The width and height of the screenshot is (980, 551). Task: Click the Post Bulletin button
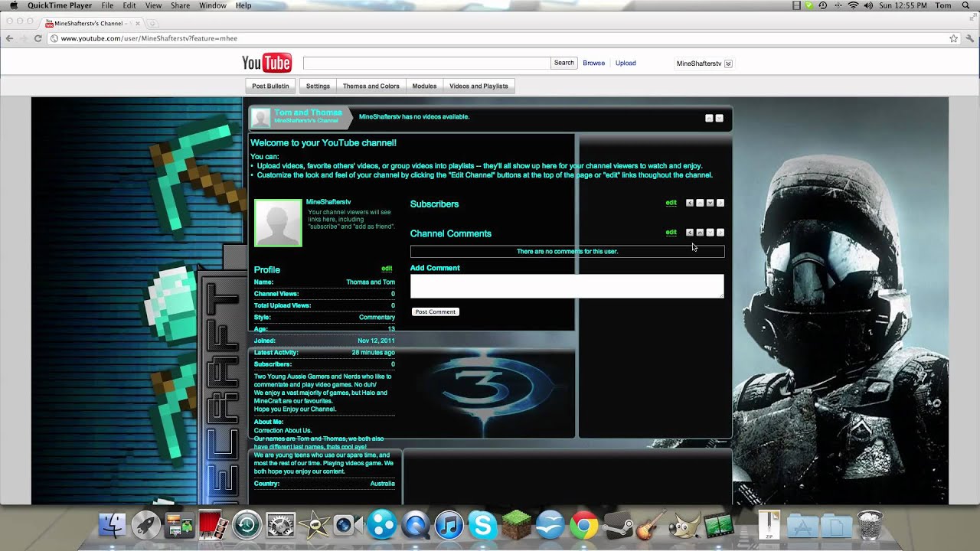270,86
